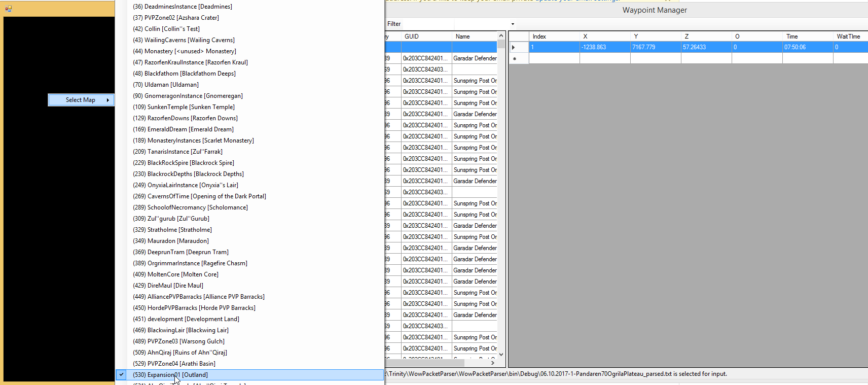Image resolution: width=868 pixels, height=385 pixels.
Task: Sort waypoints by X column header
Action: [605, 37]
